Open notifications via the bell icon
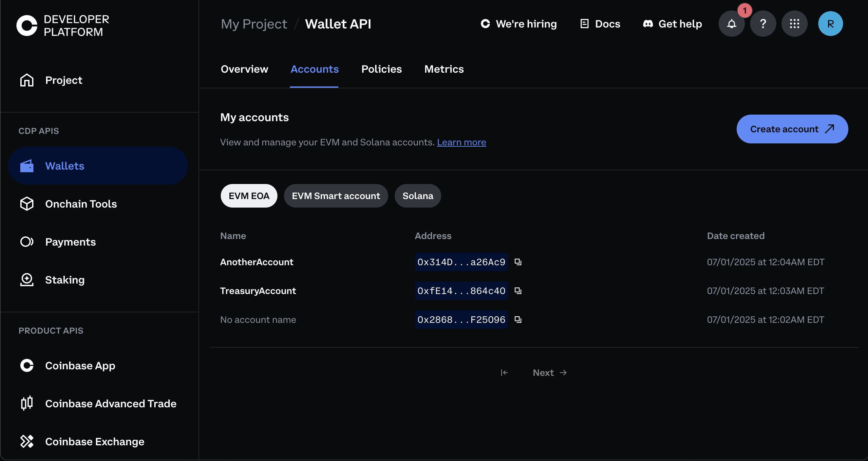The image size is (868, 461). pyautogui.click(x=731, y=24)
